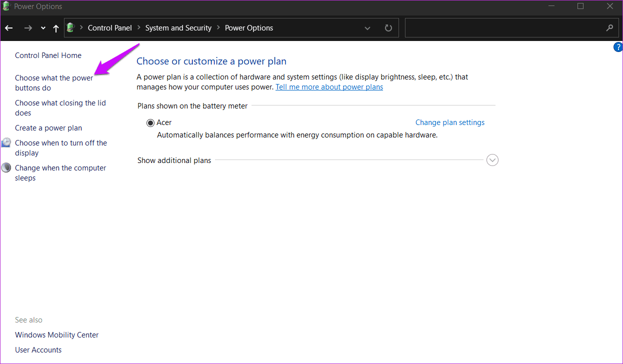Click the 'Acer' plan name
Screen dimensions: 623x364
pyautogui.click(x=164, y=122)
